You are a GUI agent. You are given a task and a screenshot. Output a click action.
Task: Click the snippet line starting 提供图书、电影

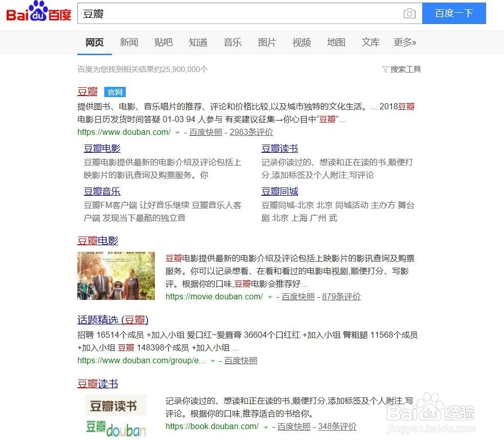246,106
